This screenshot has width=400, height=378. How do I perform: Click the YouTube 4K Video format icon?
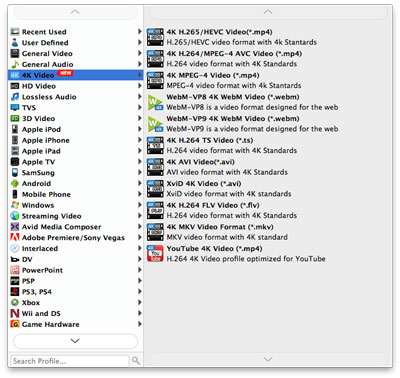click(155, 254)
